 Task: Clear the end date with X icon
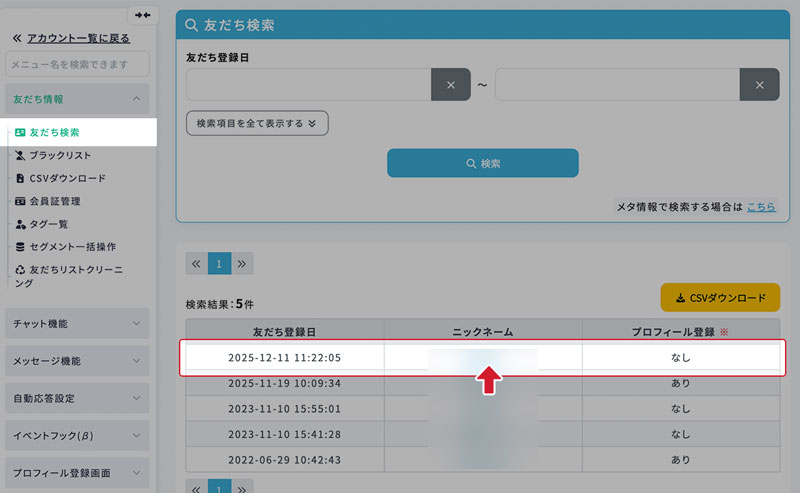[x=759, y=85]
